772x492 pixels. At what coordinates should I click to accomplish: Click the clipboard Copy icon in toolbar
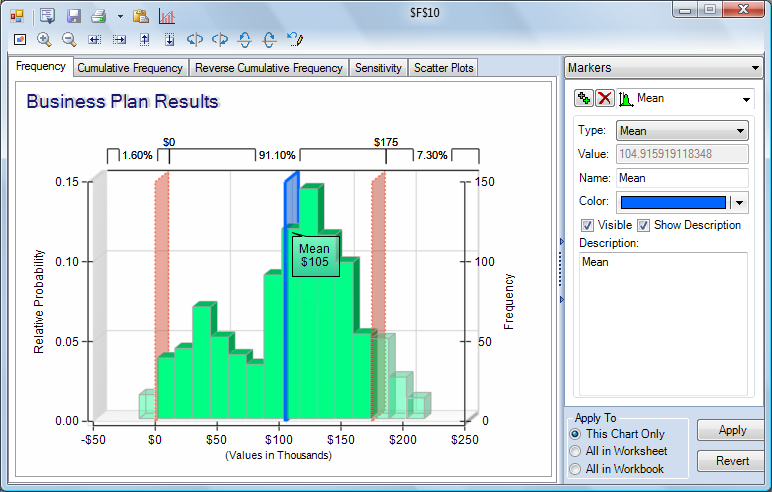(x=141, y=16)
